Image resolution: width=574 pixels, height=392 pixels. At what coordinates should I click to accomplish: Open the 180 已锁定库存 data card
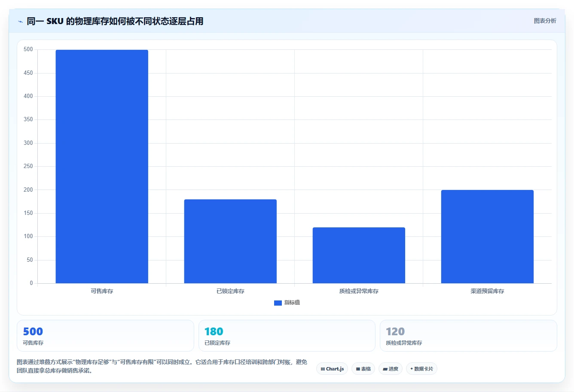tap(287, 336)
